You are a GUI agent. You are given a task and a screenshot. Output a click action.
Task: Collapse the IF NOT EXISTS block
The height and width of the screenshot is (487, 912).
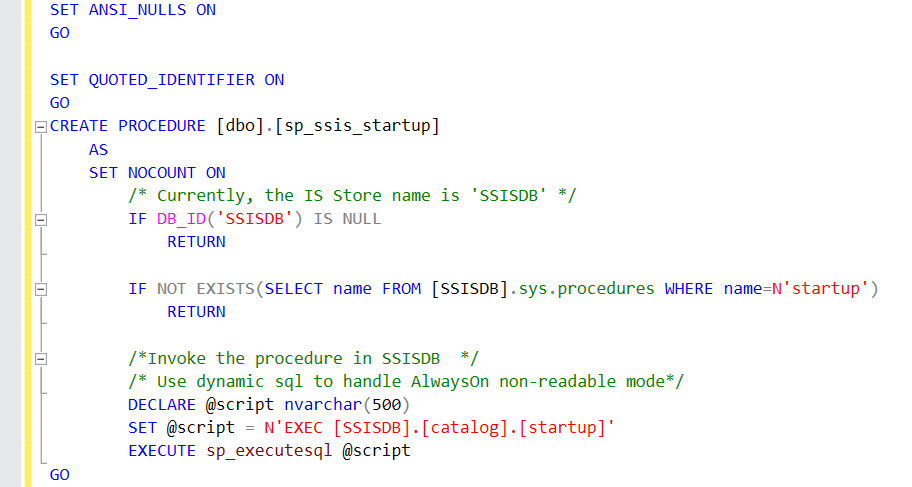40,289
